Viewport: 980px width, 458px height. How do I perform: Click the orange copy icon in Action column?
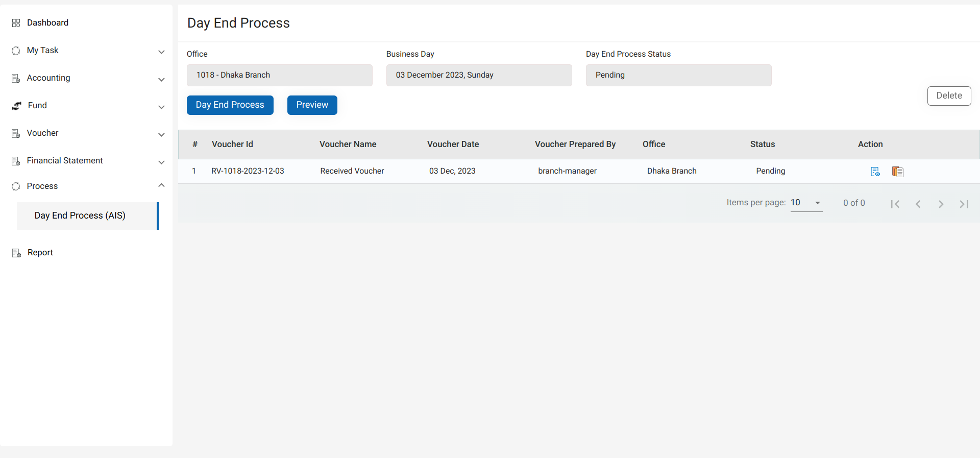[898, 172]
